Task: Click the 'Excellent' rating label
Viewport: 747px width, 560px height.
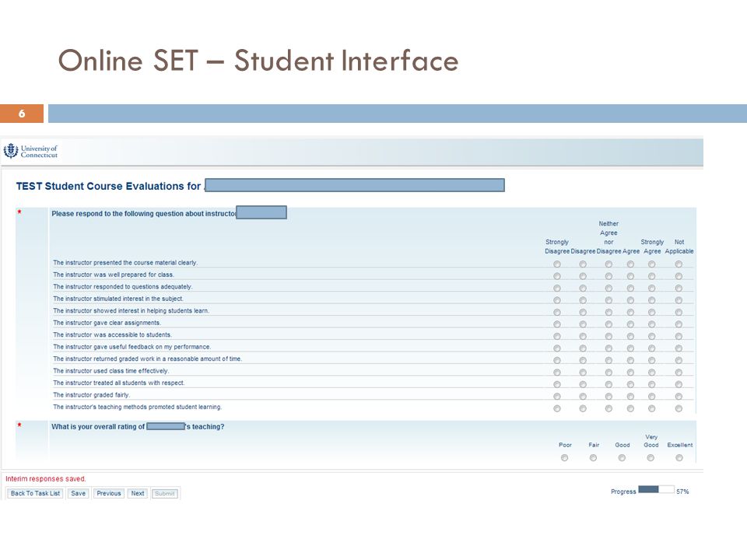Action: coord(680,445)
